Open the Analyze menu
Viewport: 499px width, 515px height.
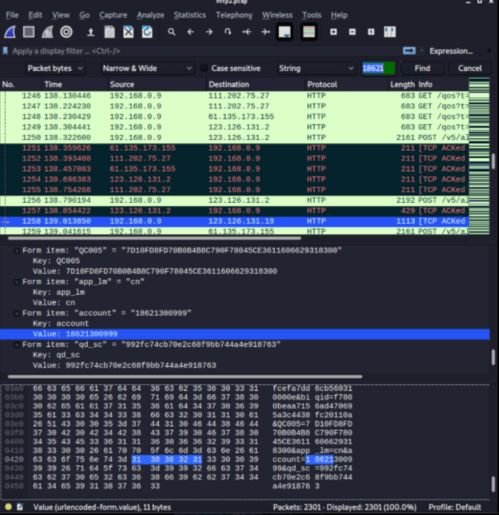150,15
